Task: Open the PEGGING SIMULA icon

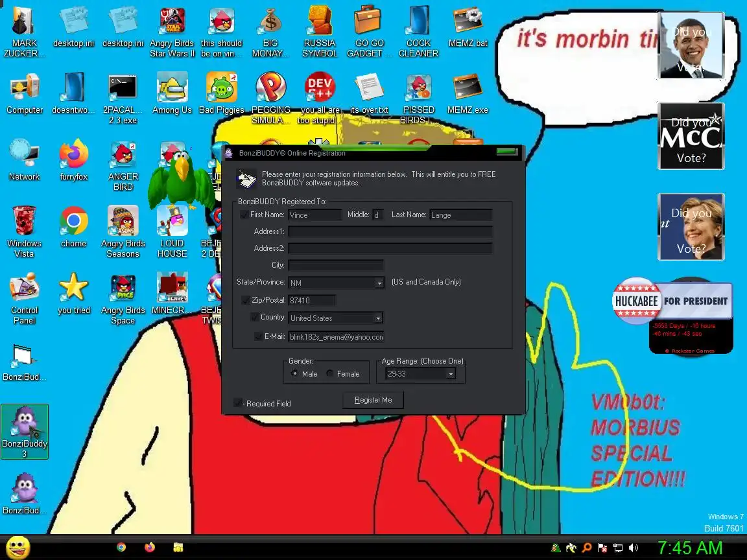Action: tap(270, 99)
